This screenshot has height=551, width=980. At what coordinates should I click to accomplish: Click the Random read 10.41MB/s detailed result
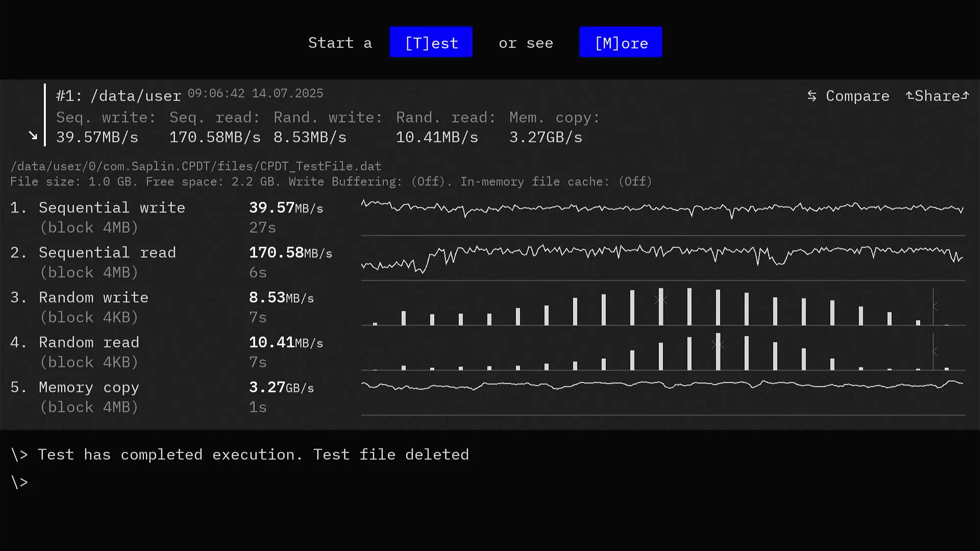[x=286, y=342]
